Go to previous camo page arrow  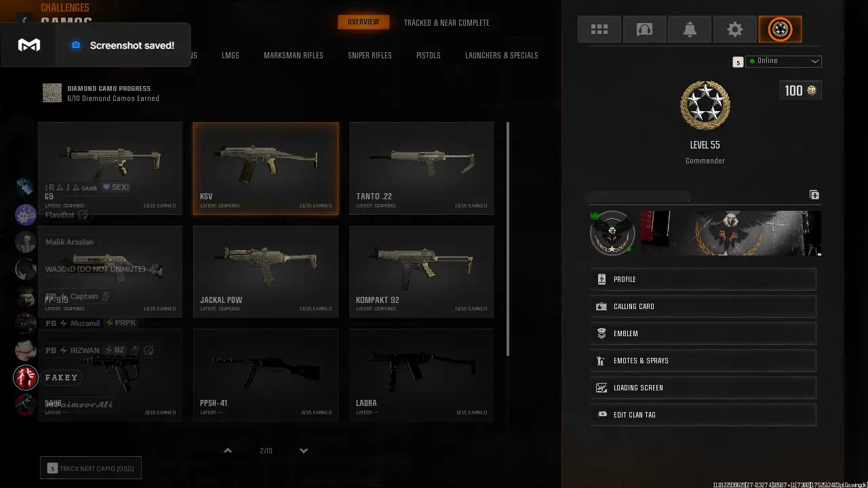(228, 451)
